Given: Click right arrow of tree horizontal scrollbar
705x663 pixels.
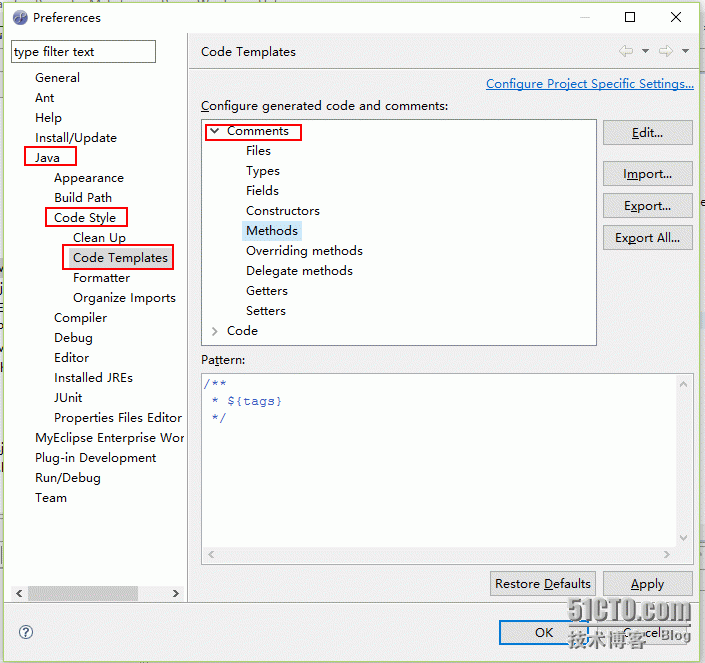Looking at the screenshot, I should (175, 593).
